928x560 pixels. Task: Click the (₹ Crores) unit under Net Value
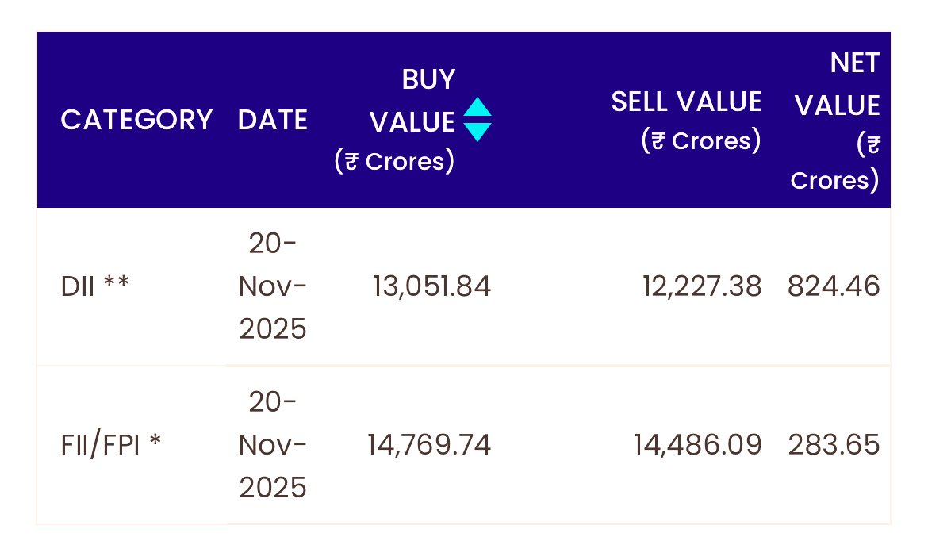click(837, 163)
